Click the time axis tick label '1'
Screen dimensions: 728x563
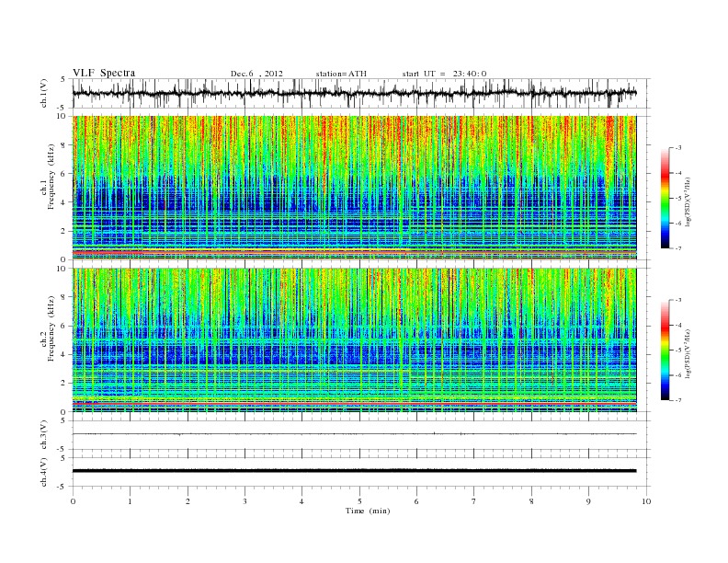131,501
